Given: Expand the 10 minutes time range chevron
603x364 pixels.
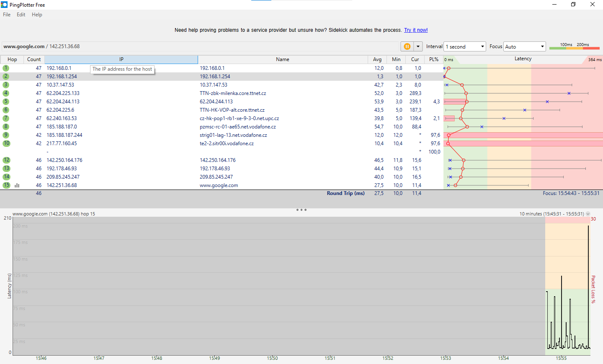Looking at the screenshot, I should [x=588, y=214].
